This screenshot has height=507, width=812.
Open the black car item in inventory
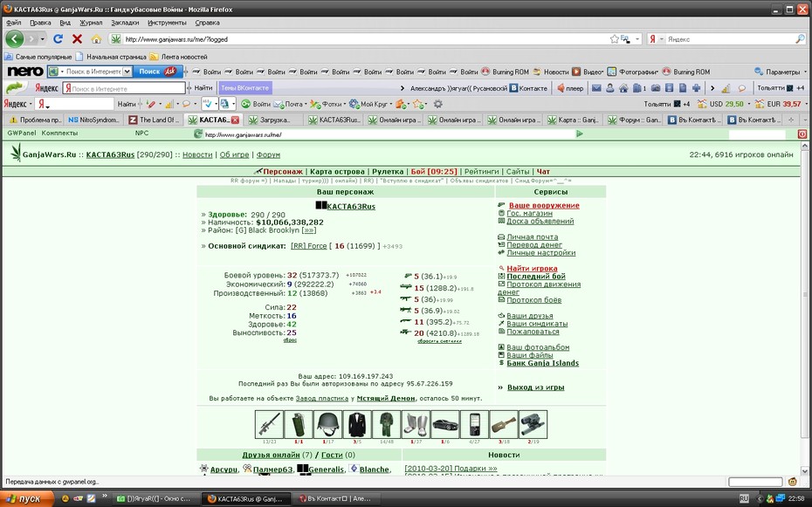coord(444,424)
